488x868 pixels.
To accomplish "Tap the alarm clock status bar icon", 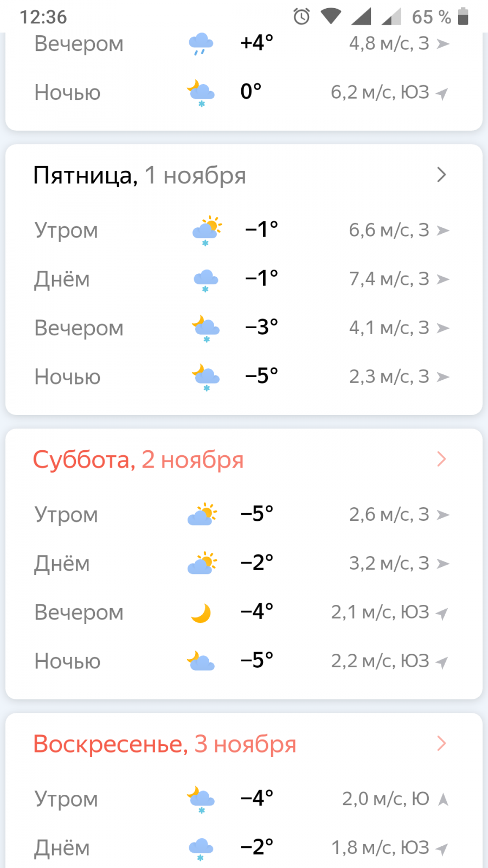I will [x=301, y=17].
